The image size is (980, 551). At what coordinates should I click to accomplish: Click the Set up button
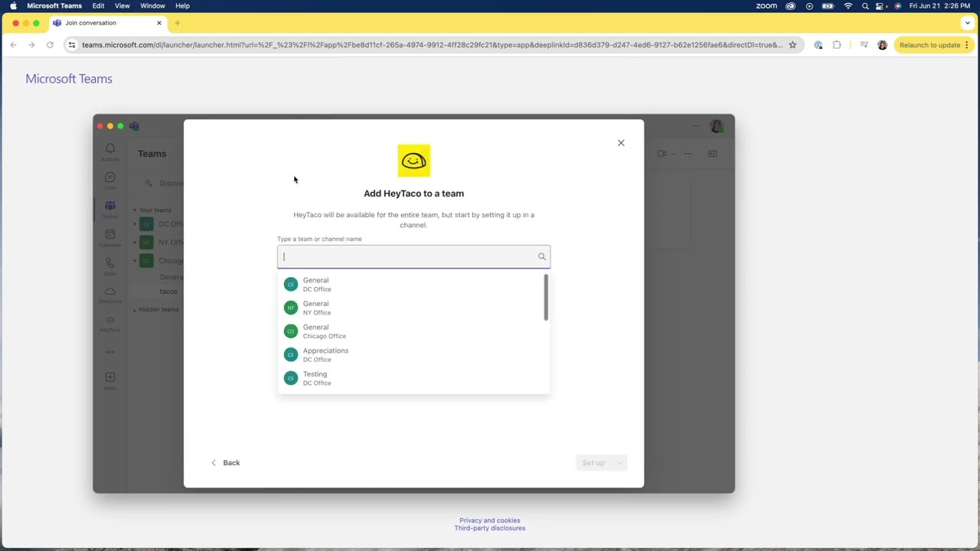[x=593, y=463]
